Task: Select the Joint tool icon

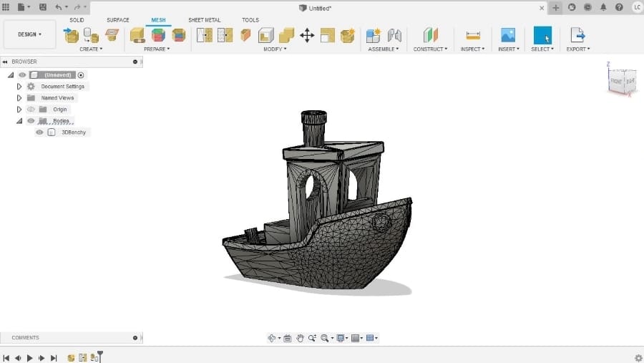Action: 394,35
